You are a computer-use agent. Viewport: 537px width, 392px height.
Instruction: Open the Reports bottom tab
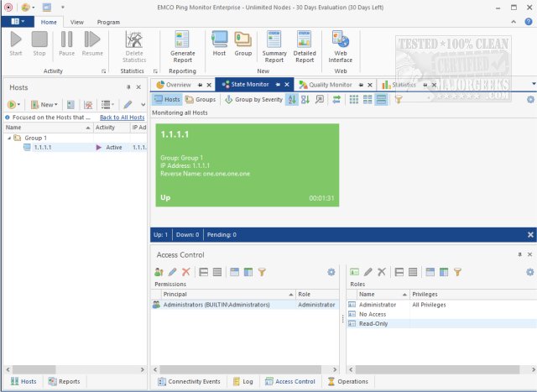[64, 381]
